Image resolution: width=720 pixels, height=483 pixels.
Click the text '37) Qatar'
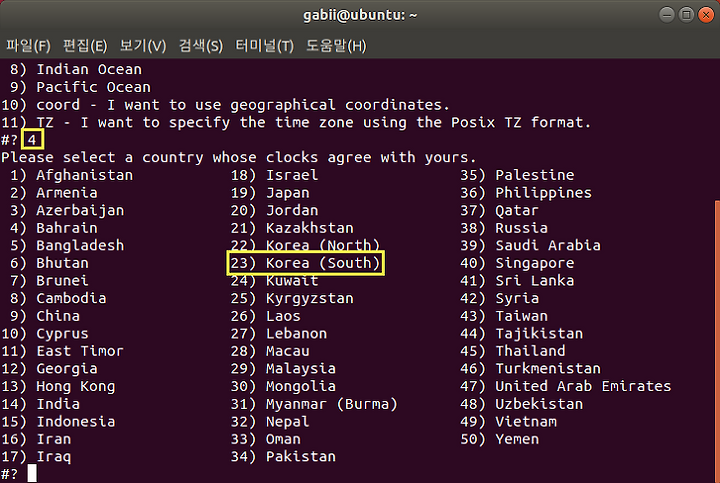click(500, 210)
